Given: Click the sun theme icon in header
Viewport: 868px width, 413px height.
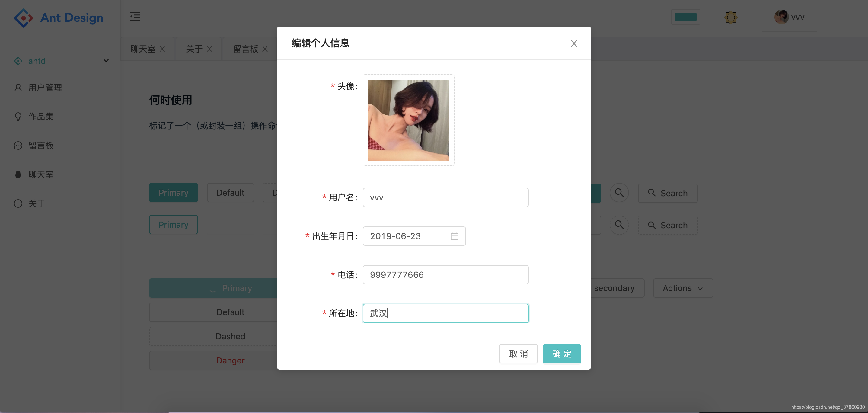Looking at the screenshot, I should (730, 18).
